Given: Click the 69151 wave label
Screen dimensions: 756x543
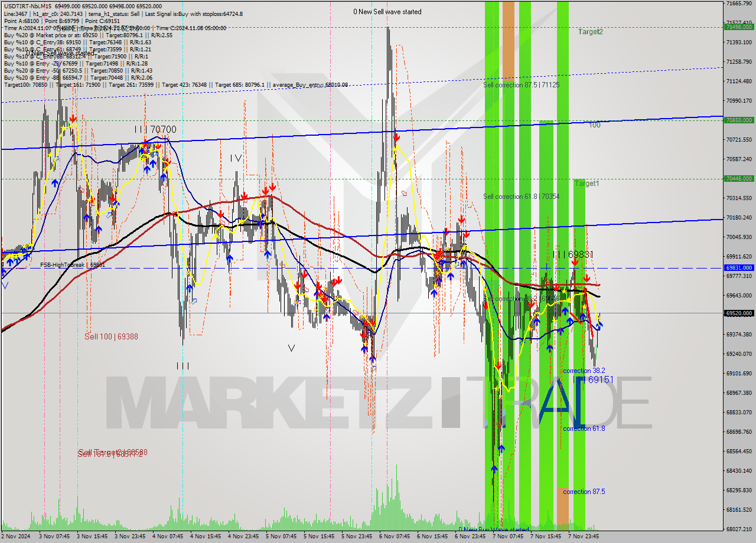Looking at the screenshot, I should 601,380.
